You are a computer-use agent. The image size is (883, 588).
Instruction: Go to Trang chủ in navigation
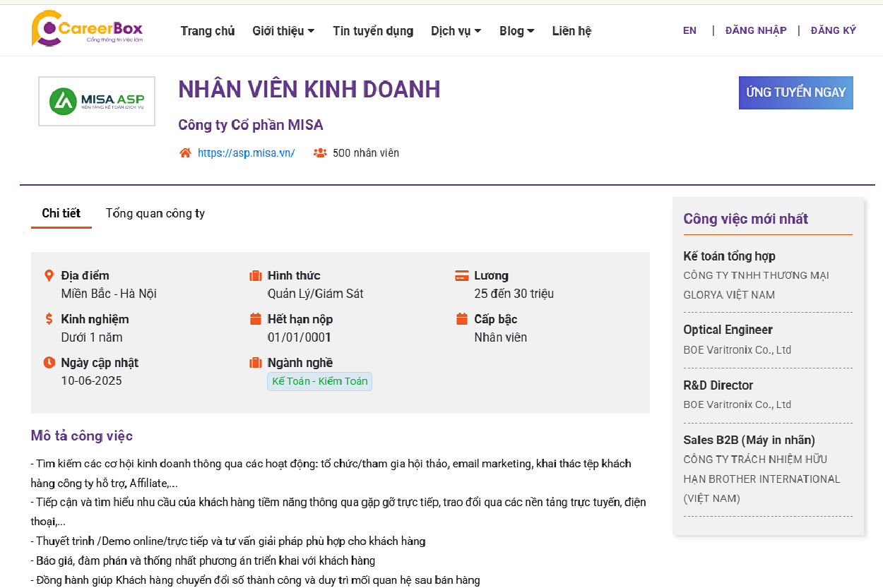point(208,31)
